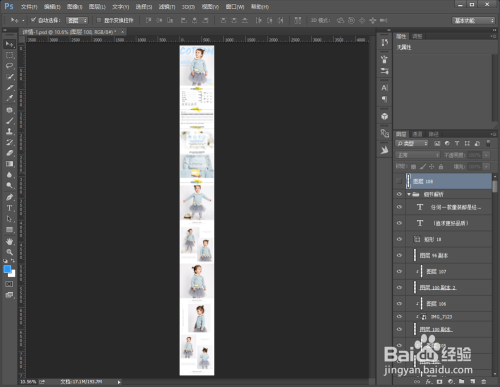This screenshot has width=500, height=387.
Task: Switch to the 通道 tab
Action: 417,134
